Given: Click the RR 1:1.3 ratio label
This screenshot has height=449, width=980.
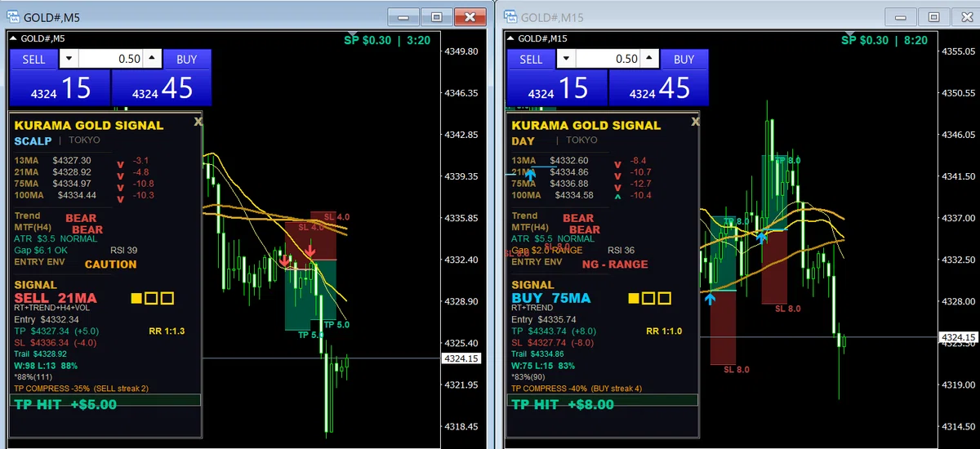Looking at the screenshot, I should [168, 331].
